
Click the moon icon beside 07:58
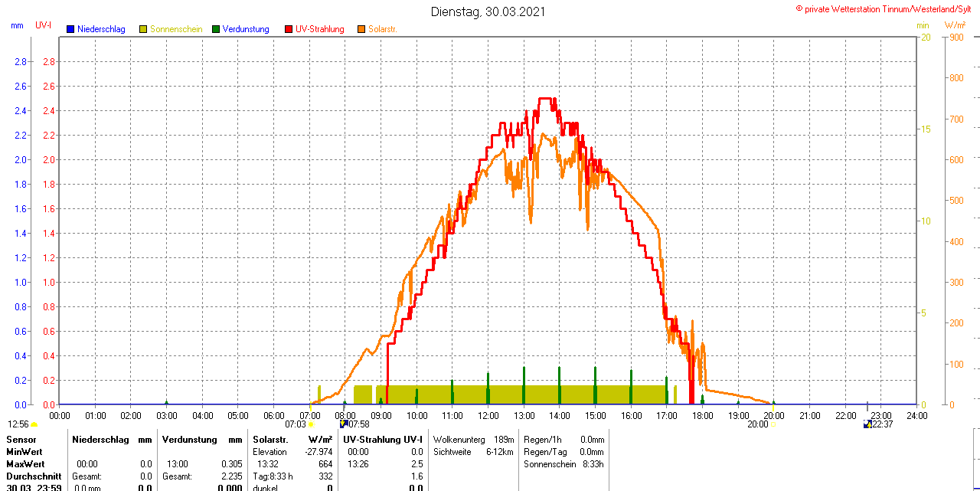pos(344,424)
